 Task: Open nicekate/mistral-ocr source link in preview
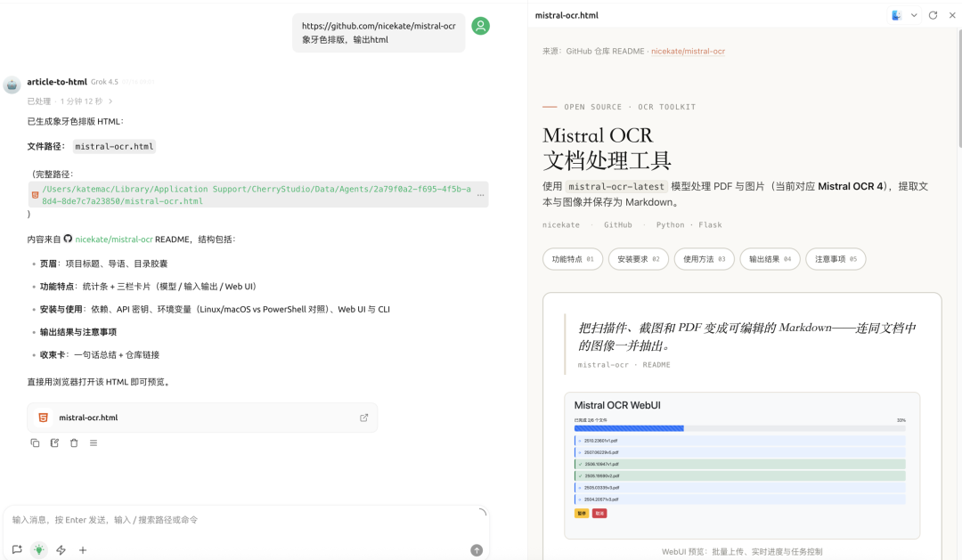[x=688, y=52]
